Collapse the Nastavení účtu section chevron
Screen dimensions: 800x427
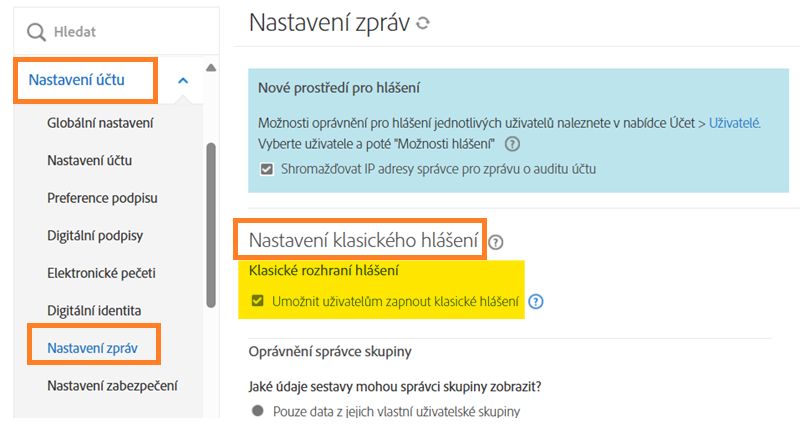[x=183, y=80]
